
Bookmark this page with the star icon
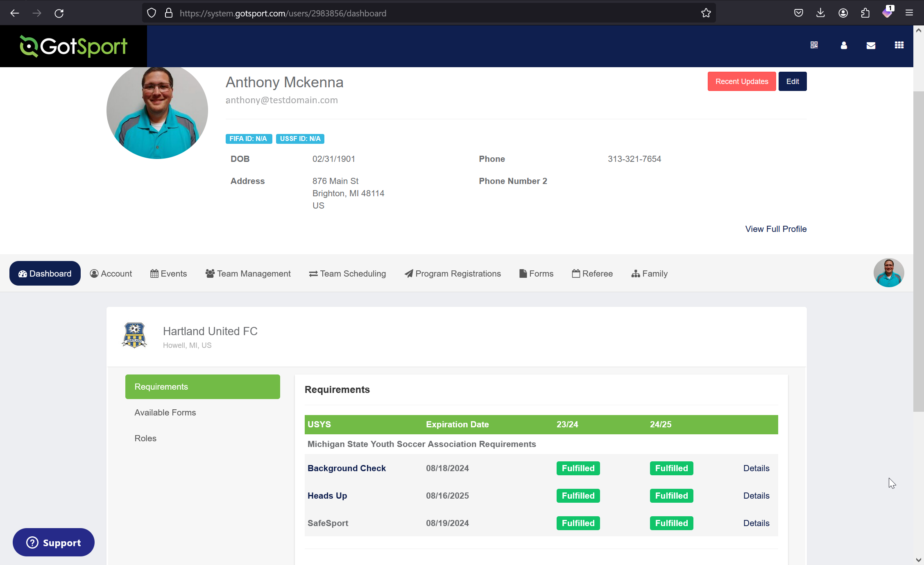point(706,13)
